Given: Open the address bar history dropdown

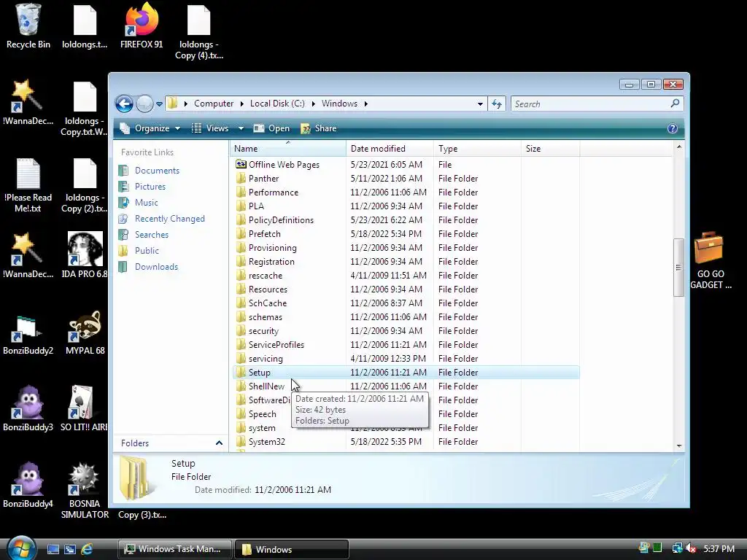Looking at the screenshot, I should click(x=480, y=104).
